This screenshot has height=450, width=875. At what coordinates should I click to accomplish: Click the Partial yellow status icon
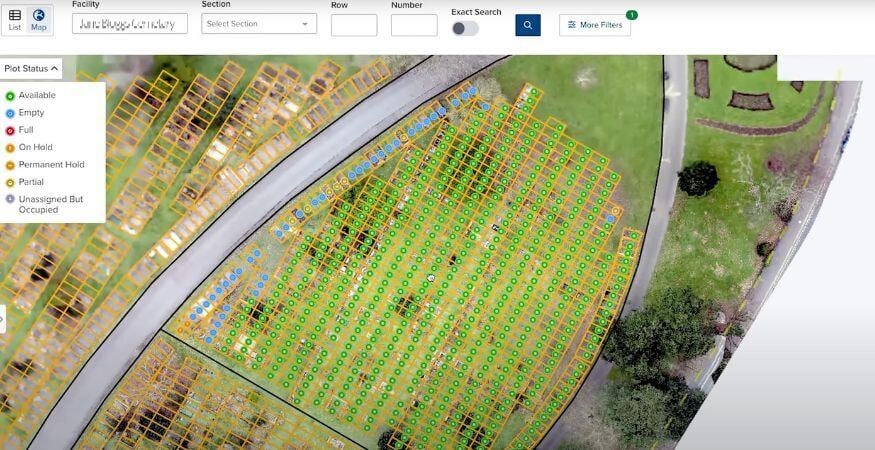(x=10, y=183)
